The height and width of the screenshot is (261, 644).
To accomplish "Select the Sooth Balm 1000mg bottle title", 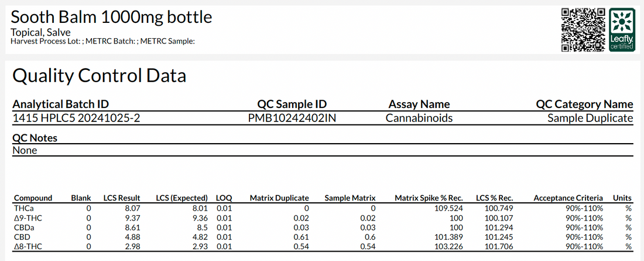I will pyautogui.click(x=111, y=17).
